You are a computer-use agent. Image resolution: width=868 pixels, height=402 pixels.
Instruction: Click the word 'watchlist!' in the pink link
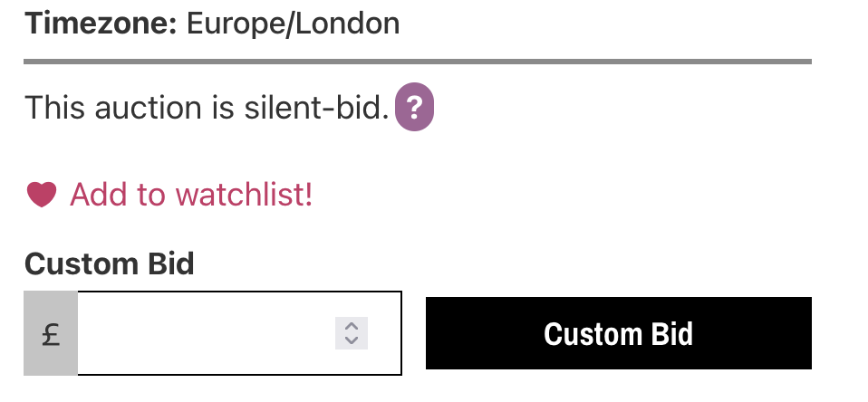pyautogui.click(x=244, y=195)
